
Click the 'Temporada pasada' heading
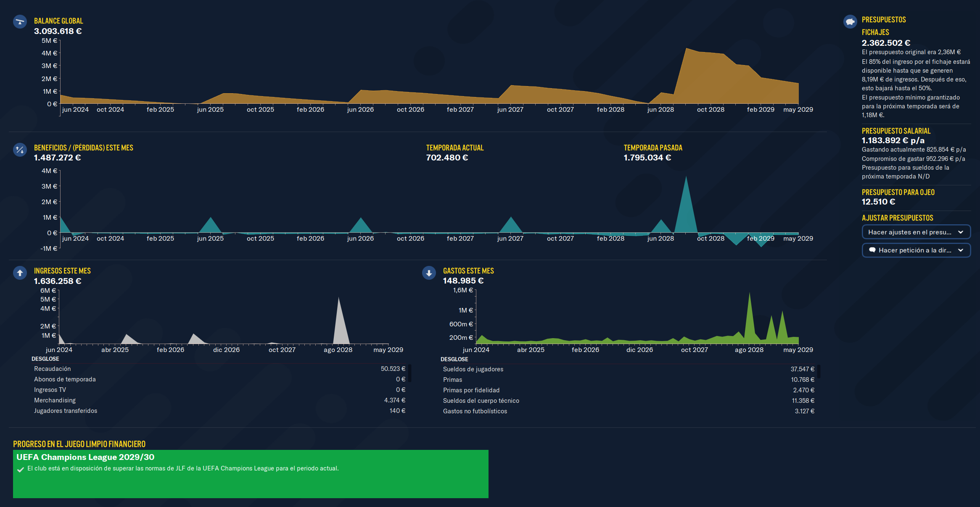pyautogui.click(x=653, y=148)
